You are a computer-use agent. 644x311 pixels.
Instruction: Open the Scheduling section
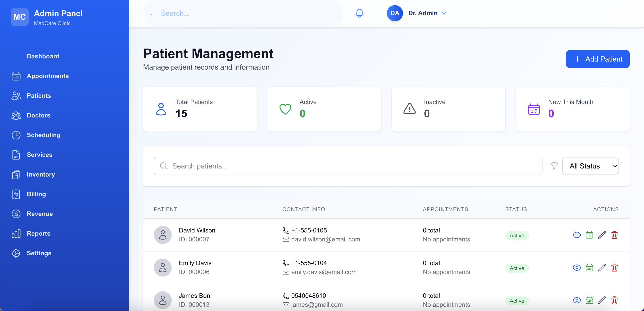[44, 135]
